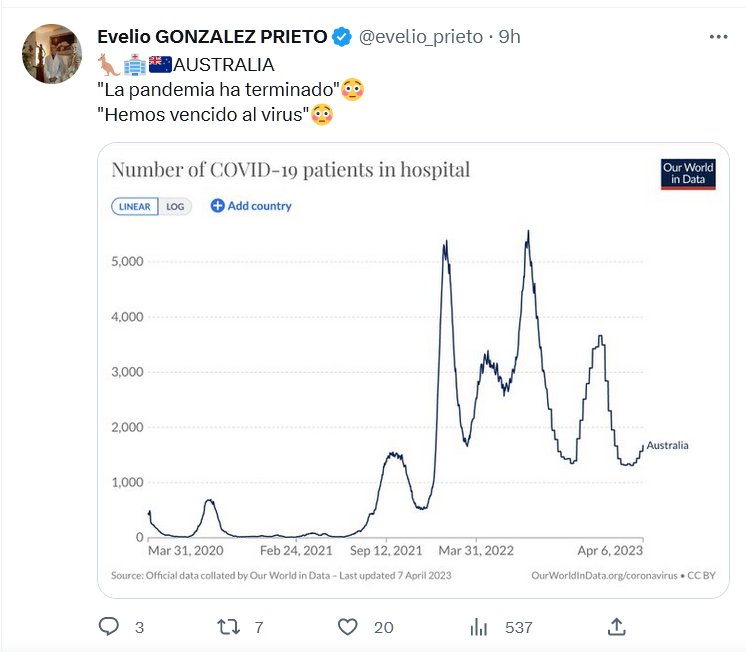
Task: Switch chart to LOG scale
Action: (175, 207)
